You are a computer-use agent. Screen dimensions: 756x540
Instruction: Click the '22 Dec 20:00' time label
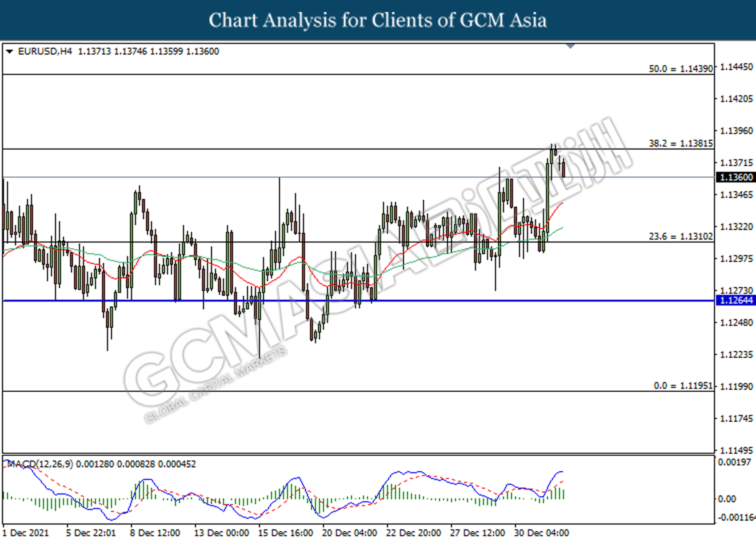413,533
